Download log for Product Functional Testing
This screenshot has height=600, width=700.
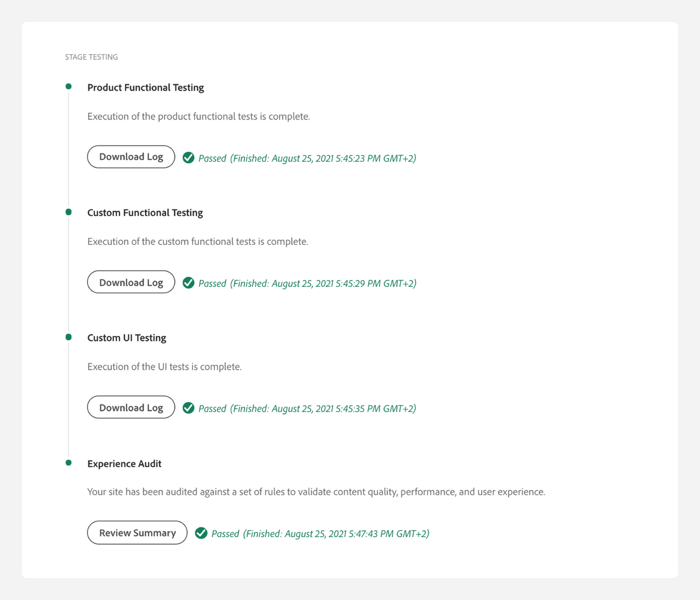(131, 157)
